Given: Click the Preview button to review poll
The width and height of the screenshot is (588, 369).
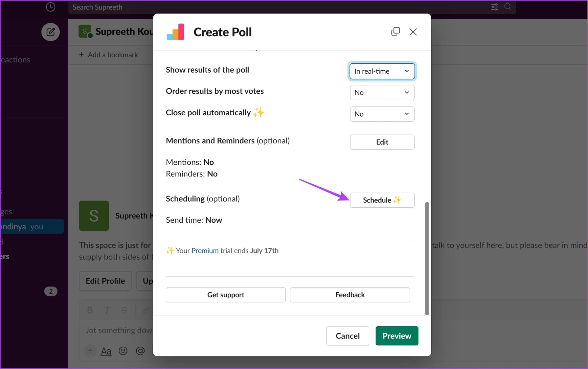Looking at the screenshot, I should tap(397, 336).
